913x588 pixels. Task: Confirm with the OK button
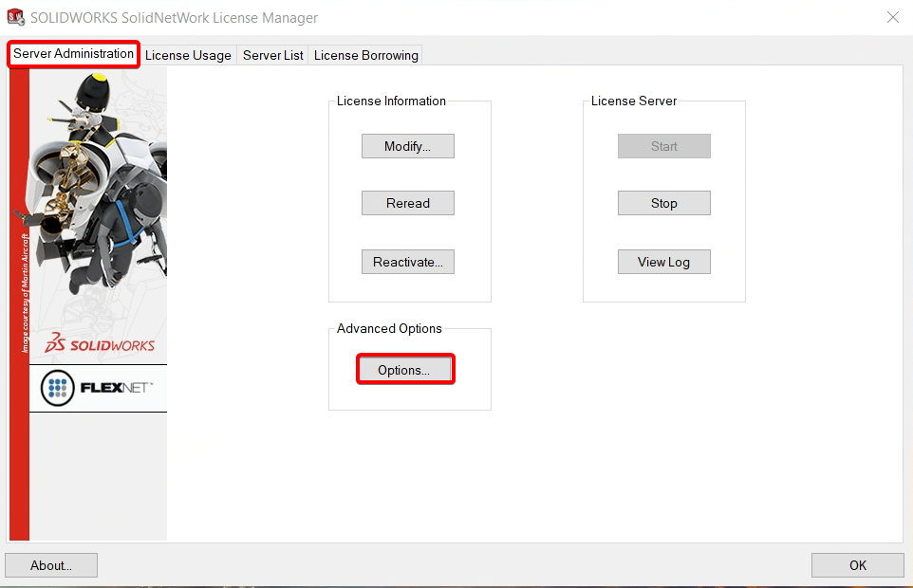click(858, 565)
